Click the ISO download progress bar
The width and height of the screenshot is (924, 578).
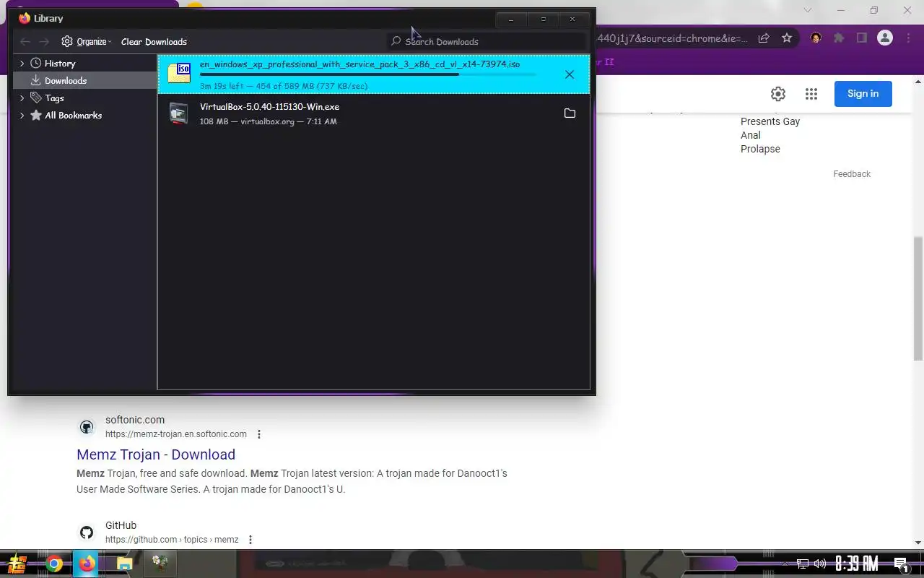coord(368,74)
